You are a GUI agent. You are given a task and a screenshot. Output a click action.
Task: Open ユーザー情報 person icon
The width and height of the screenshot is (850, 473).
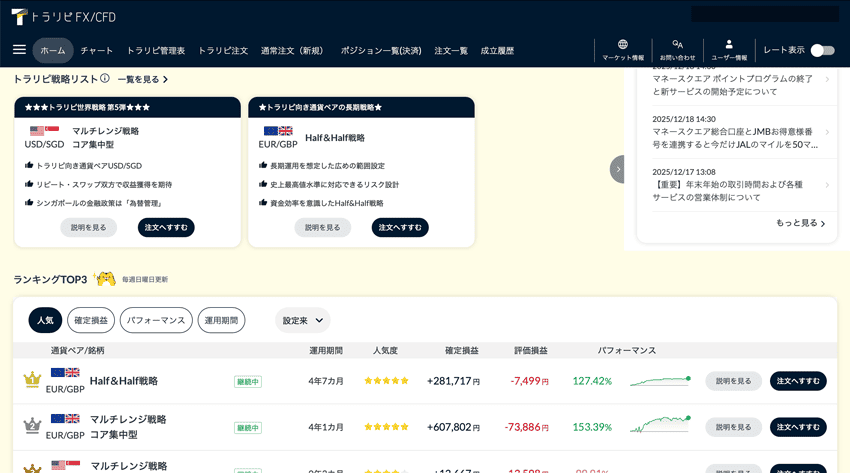coord(729,44)
